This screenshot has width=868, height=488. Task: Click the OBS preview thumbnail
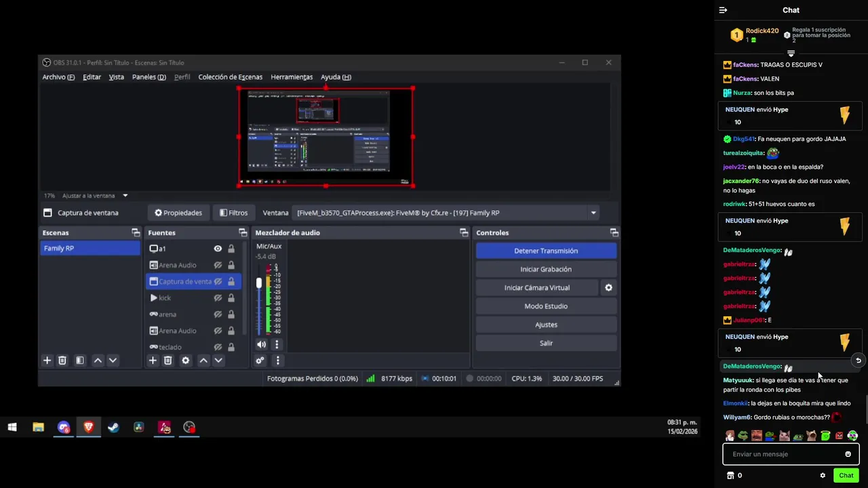(325, 137)
